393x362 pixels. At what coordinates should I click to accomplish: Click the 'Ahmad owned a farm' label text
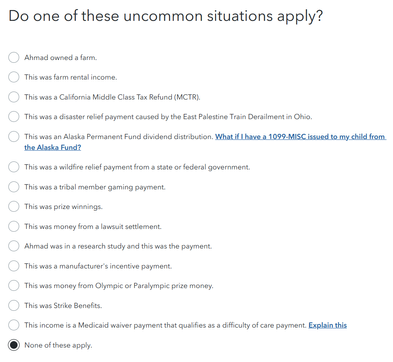pyautogui.click(x=60, y=57)
